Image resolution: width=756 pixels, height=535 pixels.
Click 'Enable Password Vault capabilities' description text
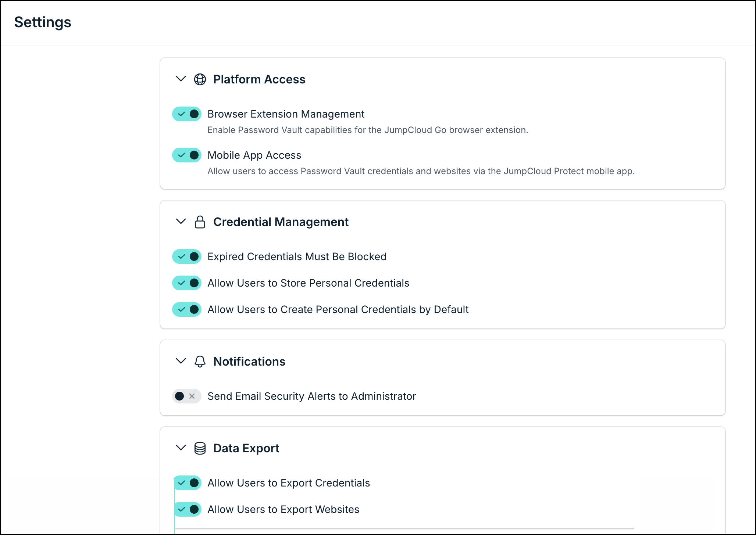pos(368,130)
